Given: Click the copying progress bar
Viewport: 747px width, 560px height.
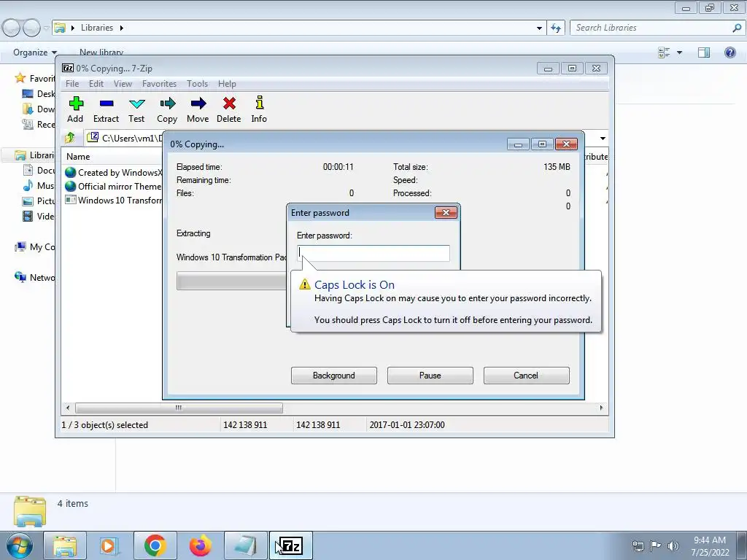Looking at the screenshot, I should [231, 281].
